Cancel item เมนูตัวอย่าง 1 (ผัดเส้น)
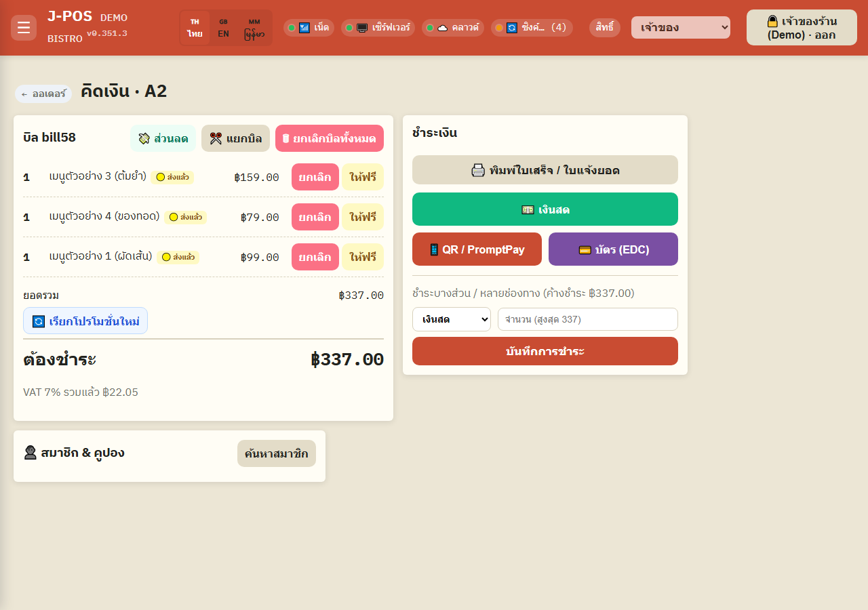The height and width of the screenshot is (610, 868). pyautogui.click(x=315, y=257)
